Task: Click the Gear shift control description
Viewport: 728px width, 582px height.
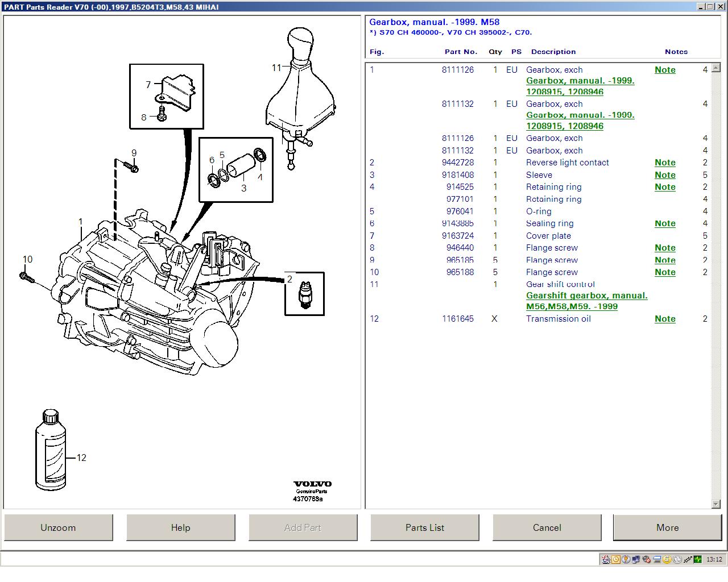Action: 560,284
